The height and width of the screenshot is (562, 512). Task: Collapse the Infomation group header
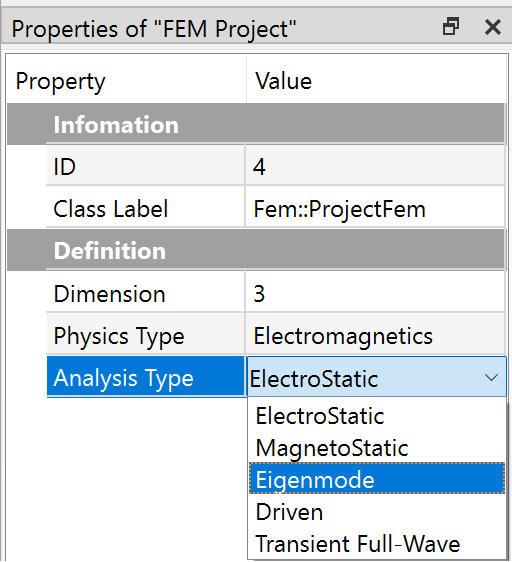[x=256, y=124]
